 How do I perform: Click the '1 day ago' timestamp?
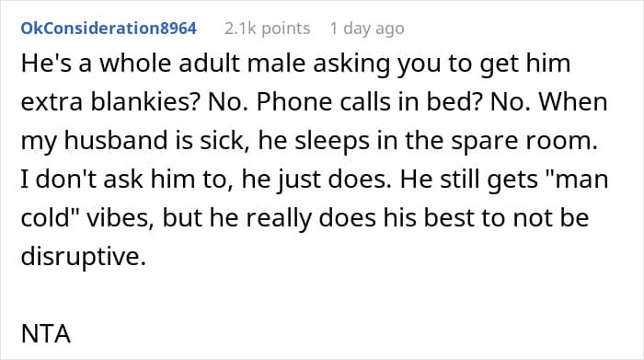(x=367, y=29)
